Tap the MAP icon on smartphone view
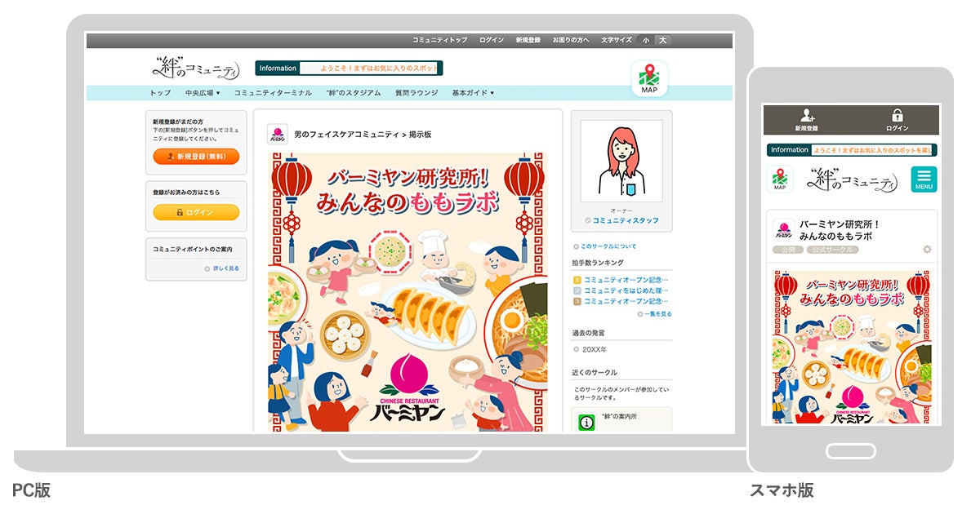Image resolution: width=980 pixels, height=514 pixels. [x=780, y=179]
